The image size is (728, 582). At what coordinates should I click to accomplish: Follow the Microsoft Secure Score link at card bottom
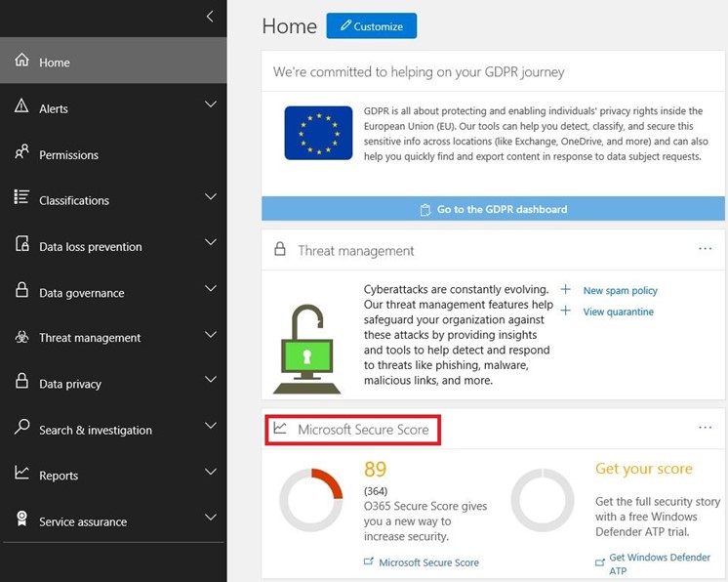click(428, 562)
